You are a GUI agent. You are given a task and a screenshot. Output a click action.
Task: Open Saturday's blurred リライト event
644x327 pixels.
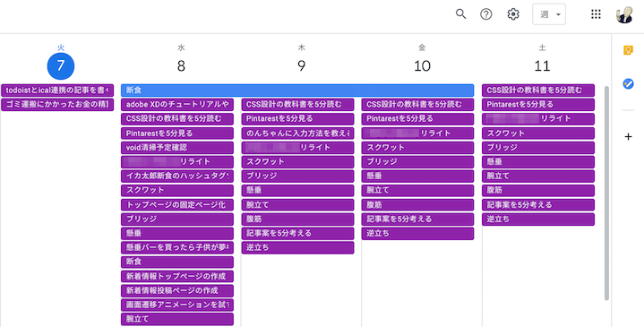point(538,119)
